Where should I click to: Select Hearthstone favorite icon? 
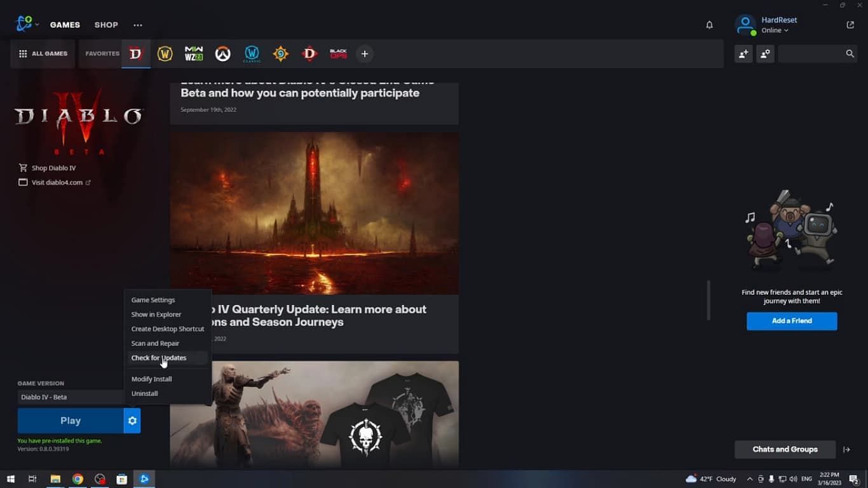[280, 54]
